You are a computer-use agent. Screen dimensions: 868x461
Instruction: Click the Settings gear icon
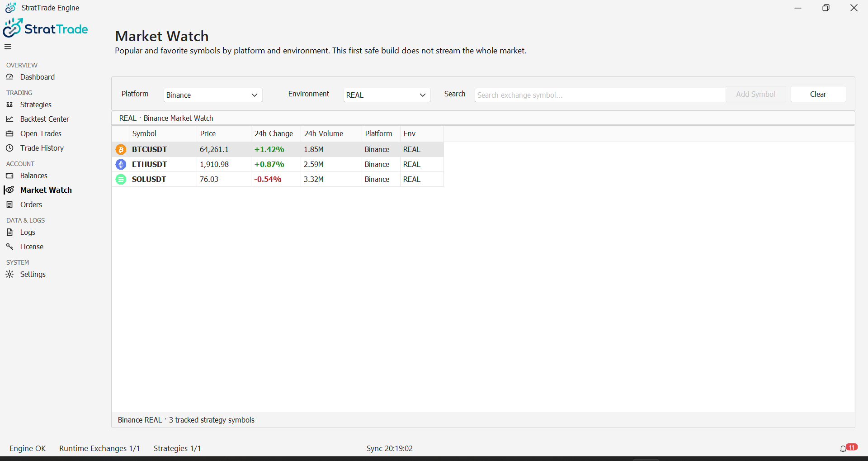pyautogui.click(x=9, y=274)
